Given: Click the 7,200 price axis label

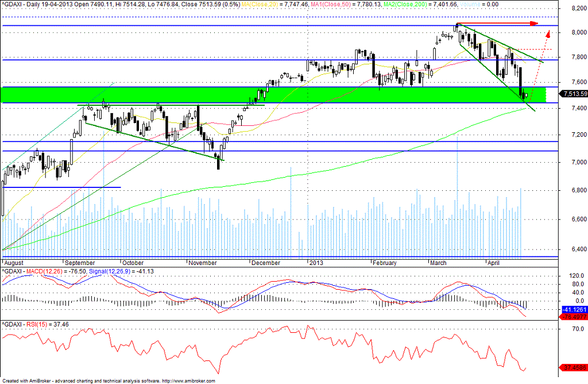Looking at the screenshot, I should coord(579,135).
